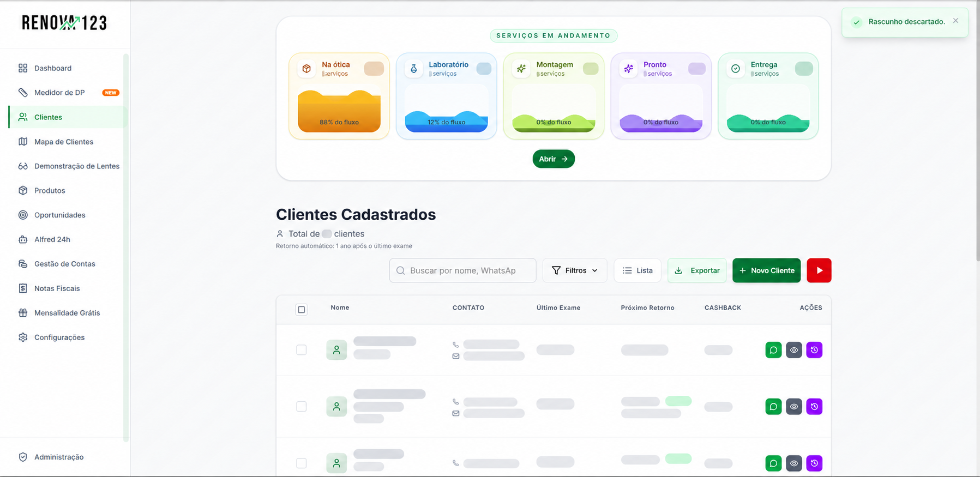Click the Montagem card icon
This screenshot has height=477, width=980.
click(521, 69)
